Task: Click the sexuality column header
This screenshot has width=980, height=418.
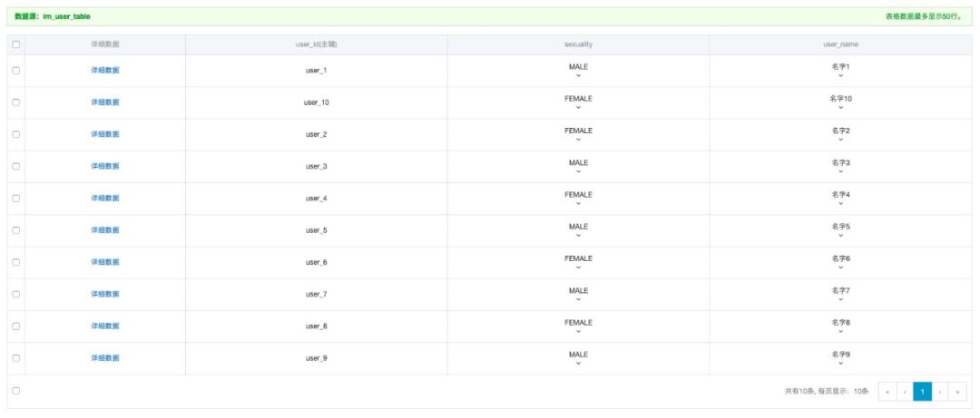Action: click(x=578, y=44)
